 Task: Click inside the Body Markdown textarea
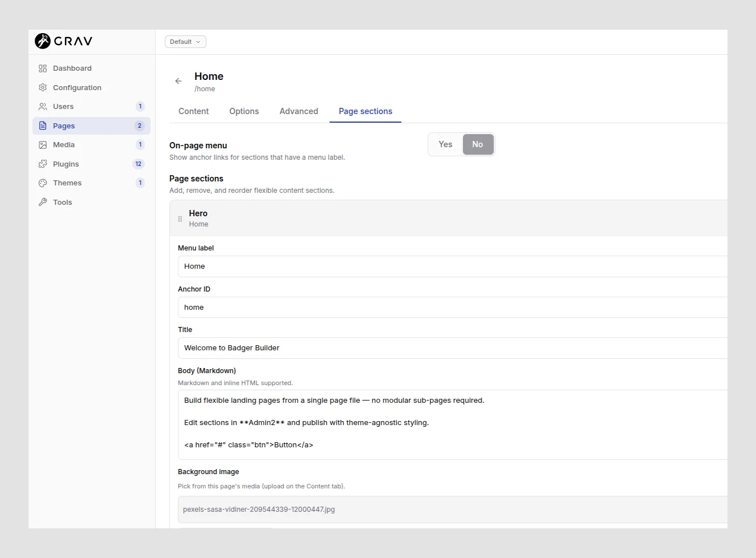pyautogui.click(x=453, y=425)
